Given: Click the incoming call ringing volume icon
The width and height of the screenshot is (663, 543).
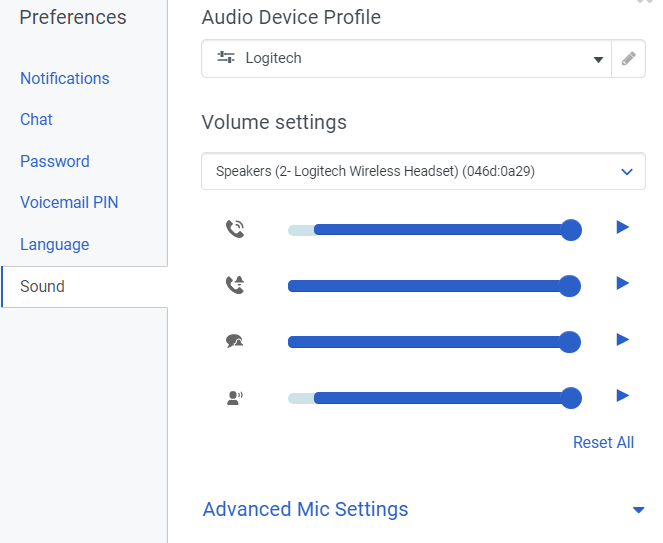Looking at the screenshot, I should pyautogui.click(x=235, y=229).
